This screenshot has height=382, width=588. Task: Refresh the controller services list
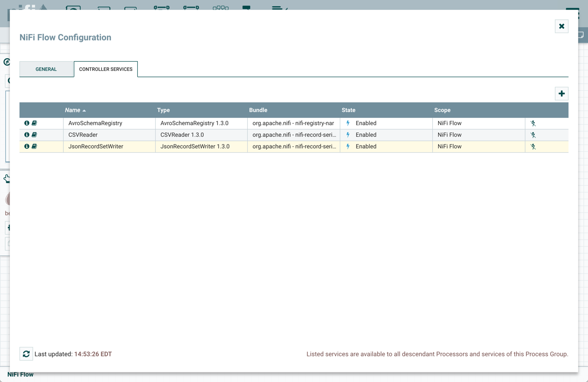(x=26, y=354)
